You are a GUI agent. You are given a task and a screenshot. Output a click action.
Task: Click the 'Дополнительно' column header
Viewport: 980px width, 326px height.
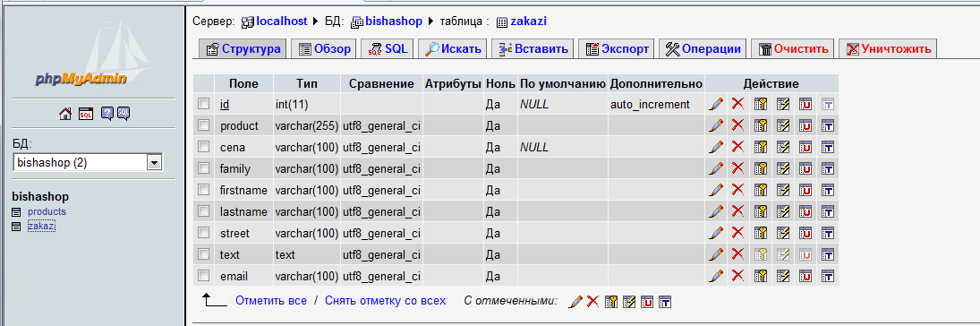(x=656, y=84)
